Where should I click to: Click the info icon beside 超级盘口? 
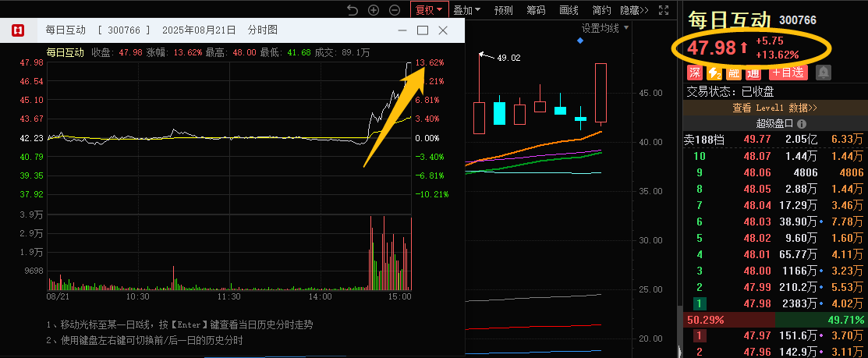(802, 124)
